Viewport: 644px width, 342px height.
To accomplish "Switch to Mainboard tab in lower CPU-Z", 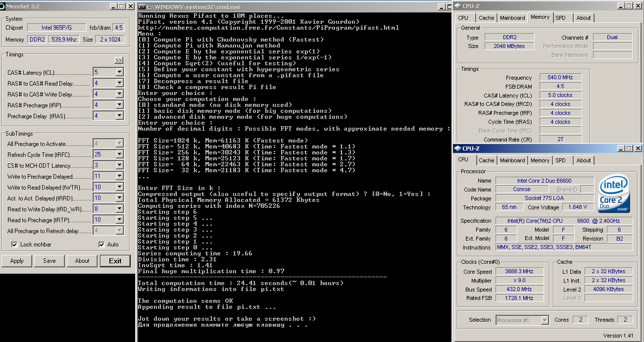I will pyautogui.click(x=512, y=160).
